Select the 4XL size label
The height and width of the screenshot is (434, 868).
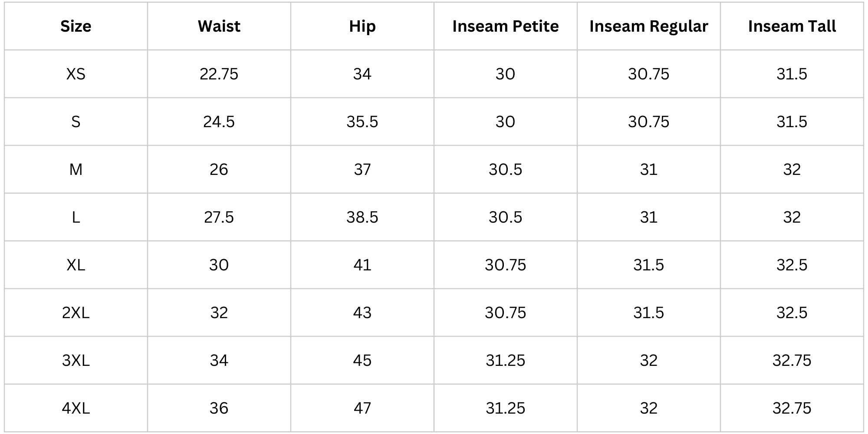click(76, 408)
